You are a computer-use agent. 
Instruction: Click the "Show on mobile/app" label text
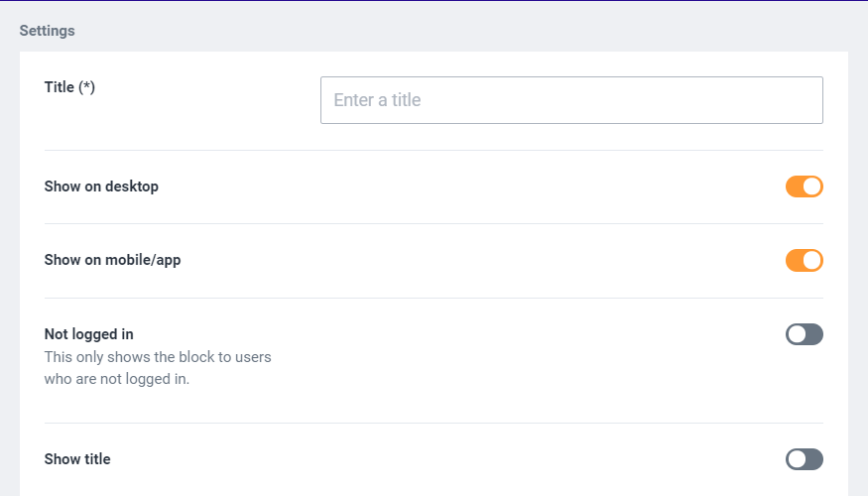click(x=112, y=260)
